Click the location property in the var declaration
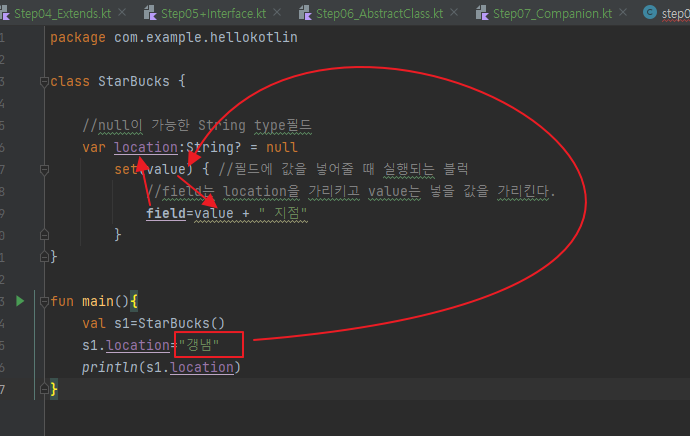690x436 pixels. click(146, 147)
